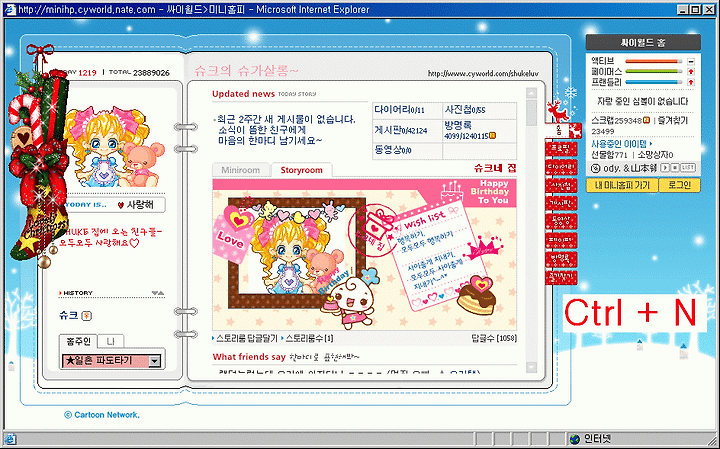Click the minus icon beside 액티브
This screenshot has height=449, width=720.
691,61
